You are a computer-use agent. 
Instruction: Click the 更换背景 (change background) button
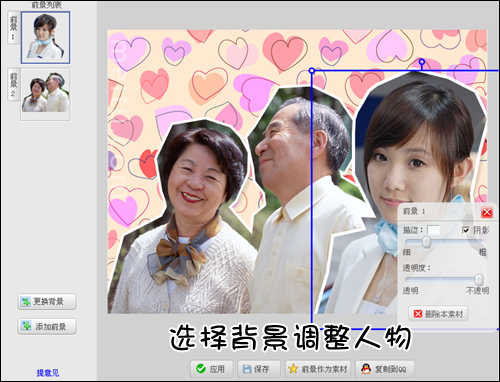pyautogui.click(x=47, y=302)
